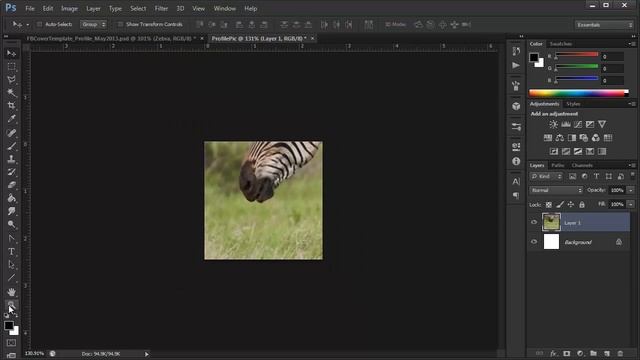
Task: Select the Path Selection tool
Action: pos(11,264)
